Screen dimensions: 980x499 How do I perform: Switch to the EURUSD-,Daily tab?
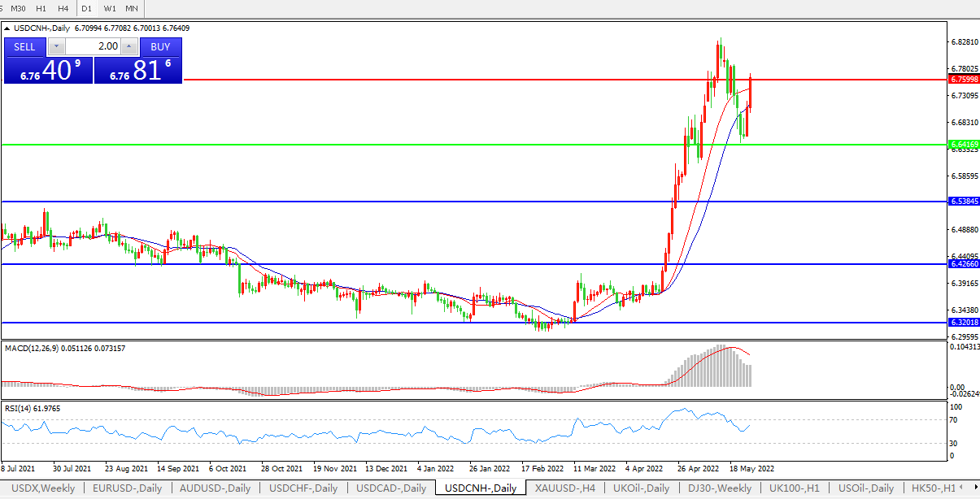[x=126, y=488]
